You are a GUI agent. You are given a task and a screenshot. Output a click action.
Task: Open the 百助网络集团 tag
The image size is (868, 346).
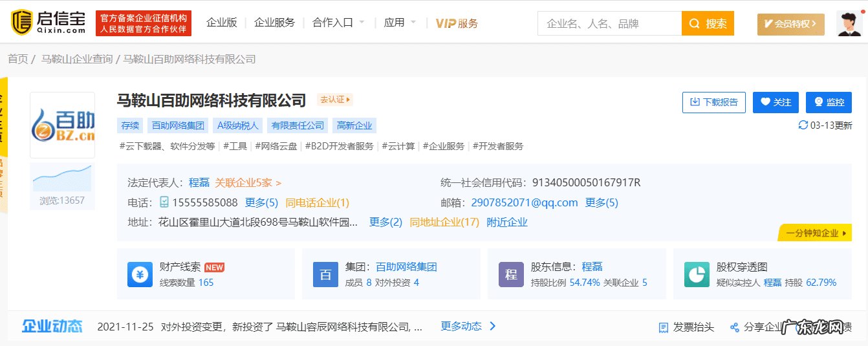tap(178, 125)
